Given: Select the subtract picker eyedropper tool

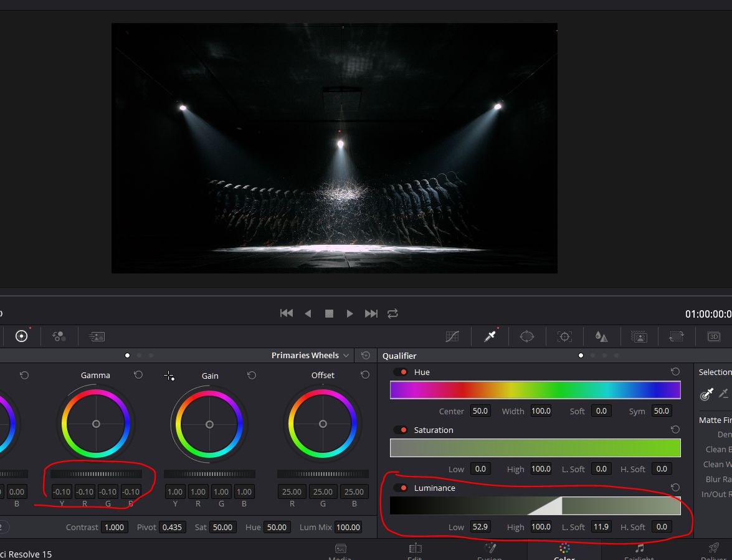Looking at the screenshot, I should coord(724,394).
